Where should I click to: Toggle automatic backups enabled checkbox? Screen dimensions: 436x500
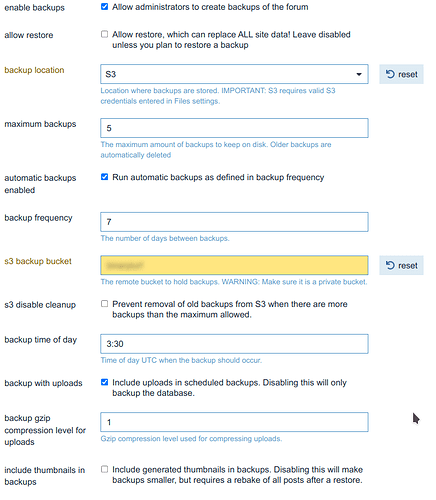pyautogui.click(x=105, y=177)
